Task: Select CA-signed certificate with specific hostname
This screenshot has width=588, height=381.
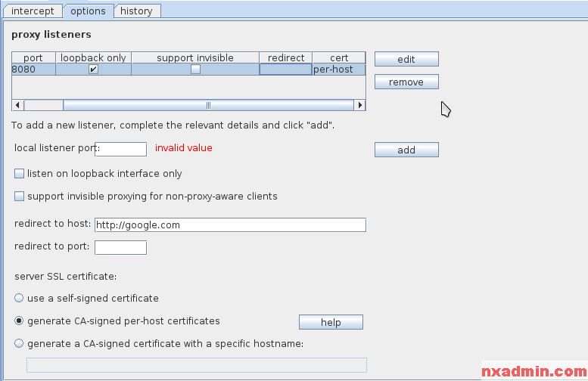Action: click(x=19, y=343)
